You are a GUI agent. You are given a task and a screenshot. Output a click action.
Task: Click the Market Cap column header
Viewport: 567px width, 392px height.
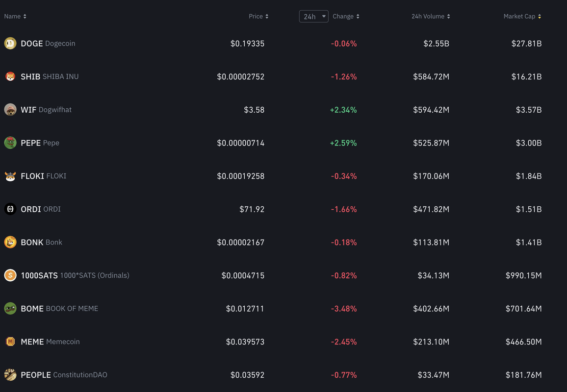pyautogui.click(x=519, y=16)
